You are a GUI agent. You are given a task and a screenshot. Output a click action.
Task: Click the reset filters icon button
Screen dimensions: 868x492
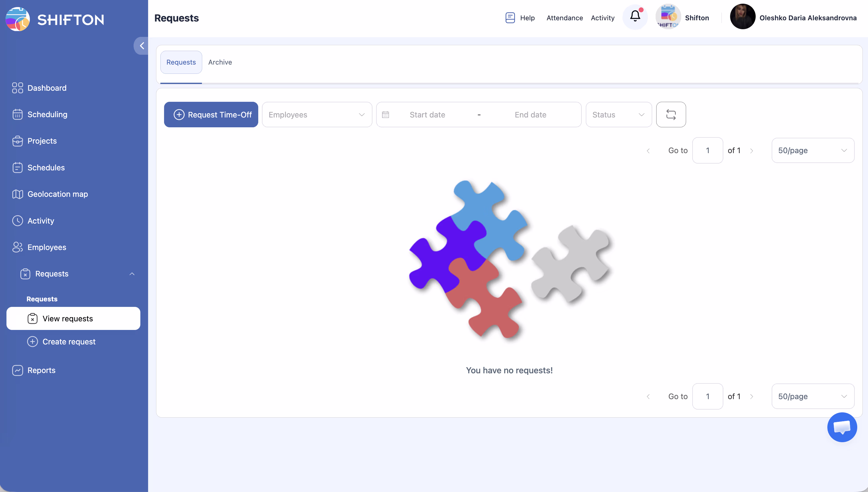tap(671, 115)
